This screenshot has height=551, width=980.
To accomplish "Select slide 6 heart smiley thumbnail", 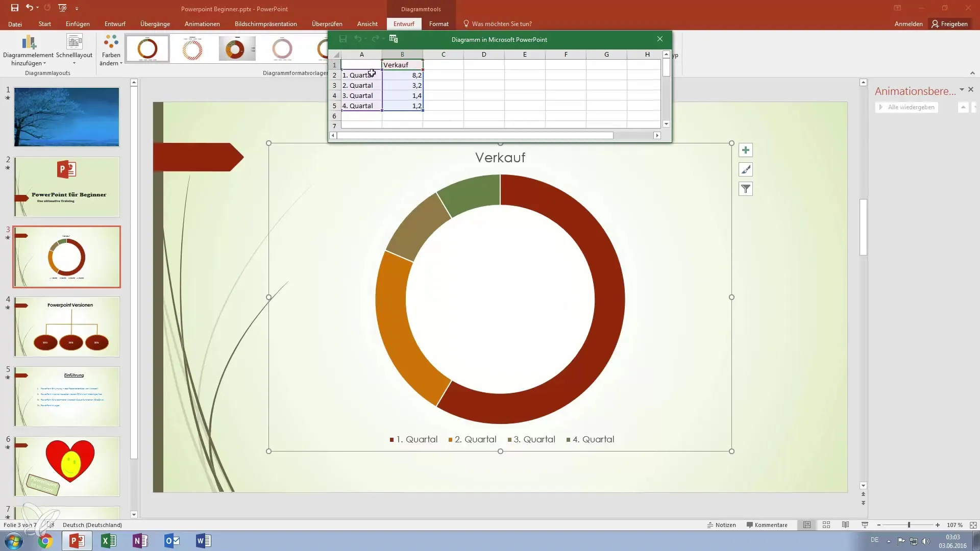I will [66, 466].
